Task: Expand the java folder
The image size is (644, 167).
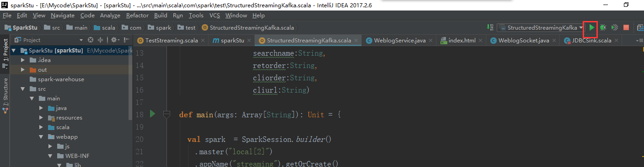Action: point(41,108)
